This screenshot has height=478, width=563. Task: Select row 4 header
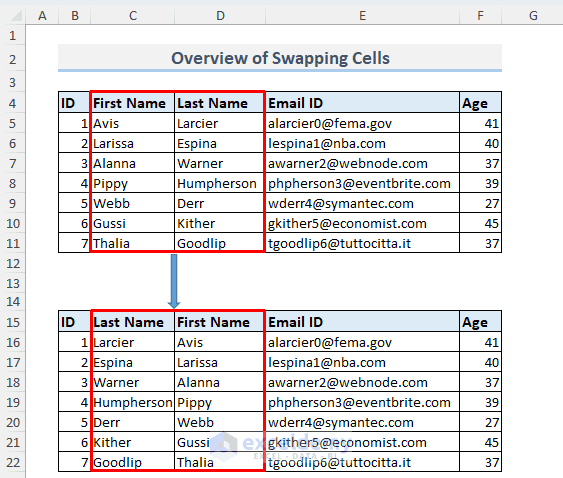click(13, 103)
